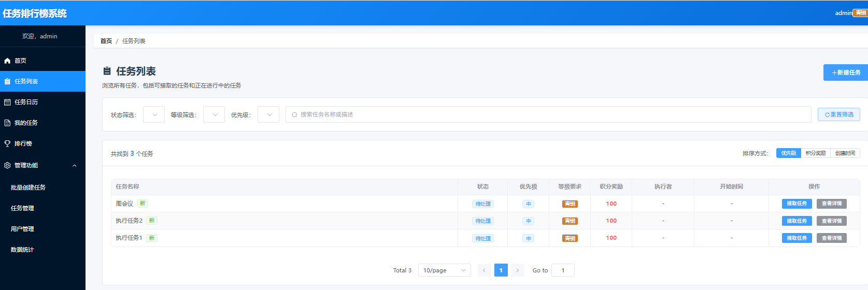Click the 首页 breadcrumb link
This screenshot has height=290, width=868.
[106, 41]
